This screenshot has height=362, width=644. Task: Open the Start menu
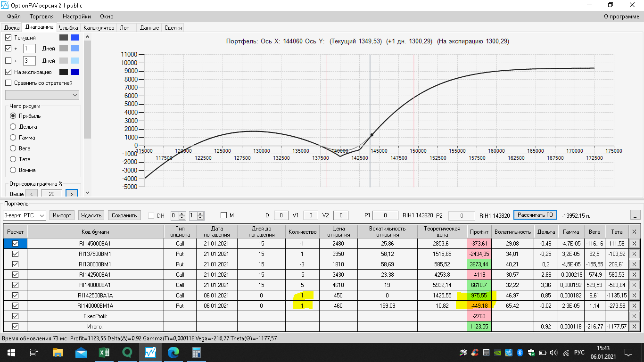[10, 352]
